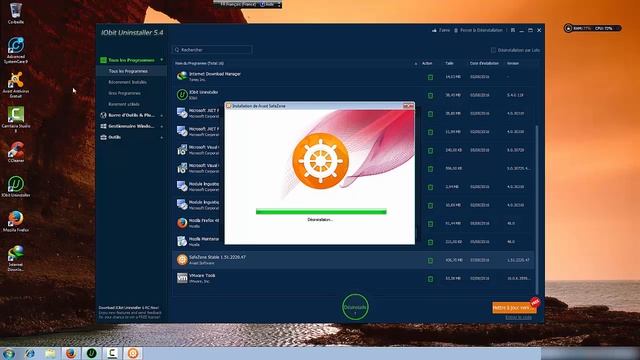Viewport: 640px width, 360px height.
Task: Click the Rechercher search field
Action: coord(212,50)
